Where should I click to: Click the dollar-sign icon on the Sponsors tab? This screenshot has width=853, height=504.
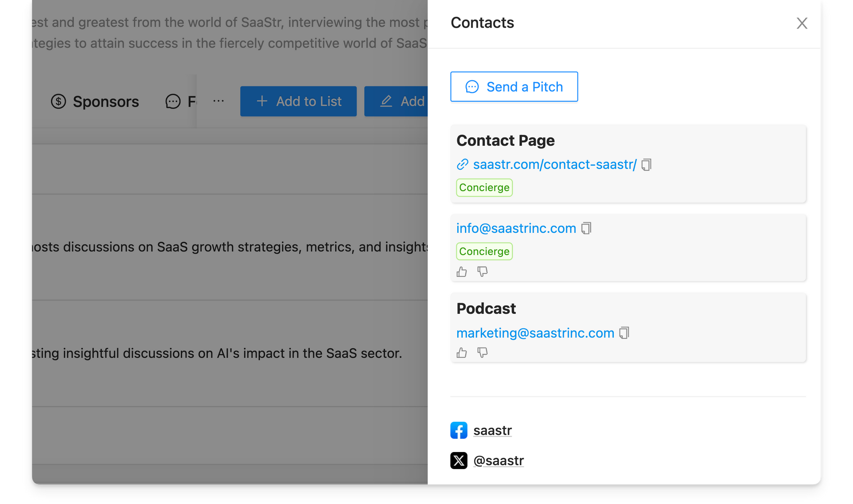coord(58,101)
